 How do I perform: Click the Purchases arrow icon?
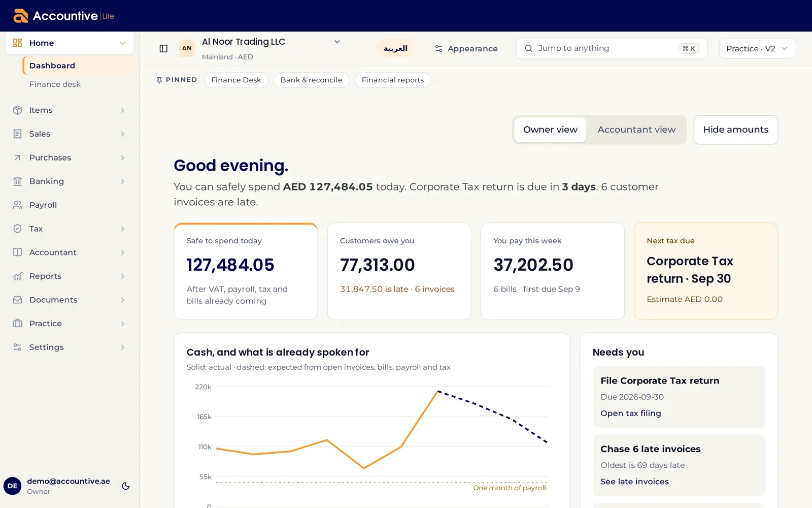coord(17,157)
